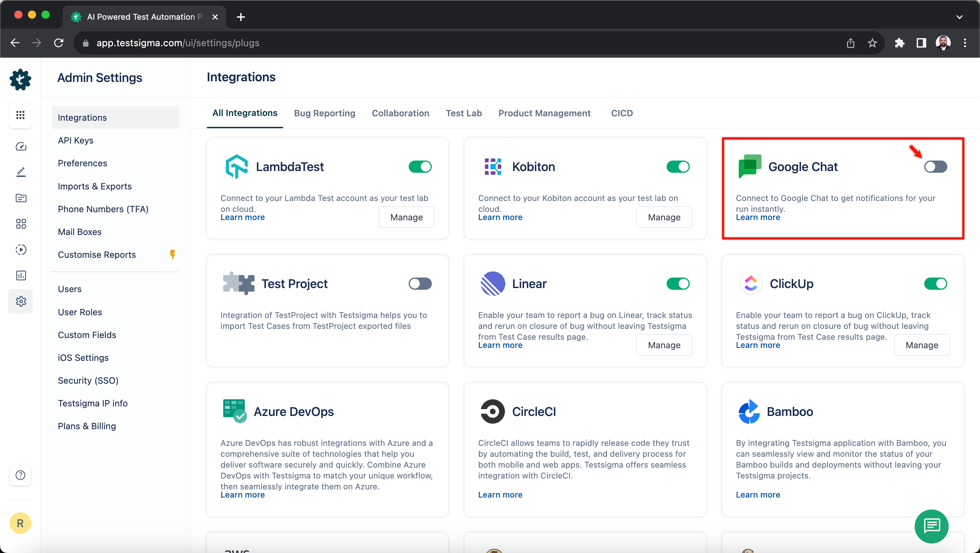Open the pencil create-tests sidebar icon

tap(20, 172)
